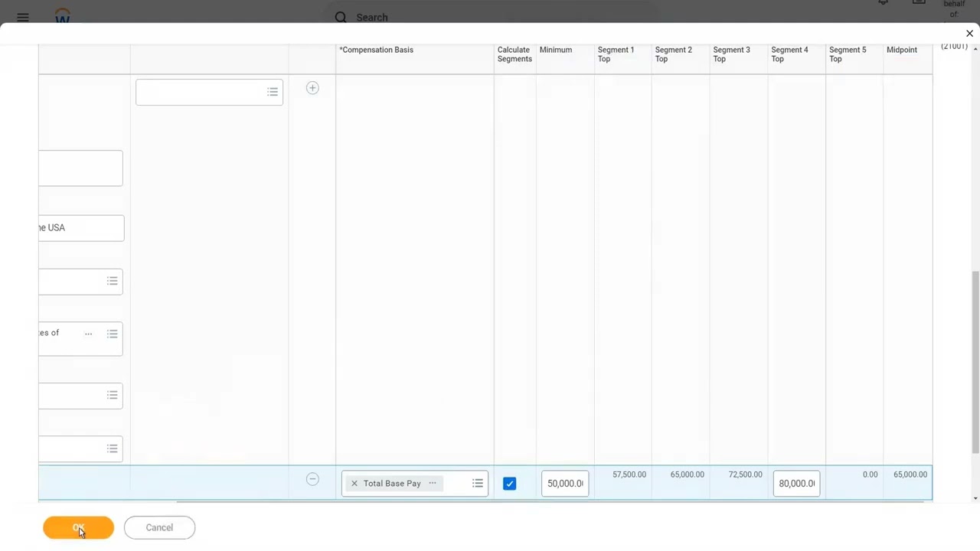Open the ellipsis in the 'es of' field

point(88,334)
